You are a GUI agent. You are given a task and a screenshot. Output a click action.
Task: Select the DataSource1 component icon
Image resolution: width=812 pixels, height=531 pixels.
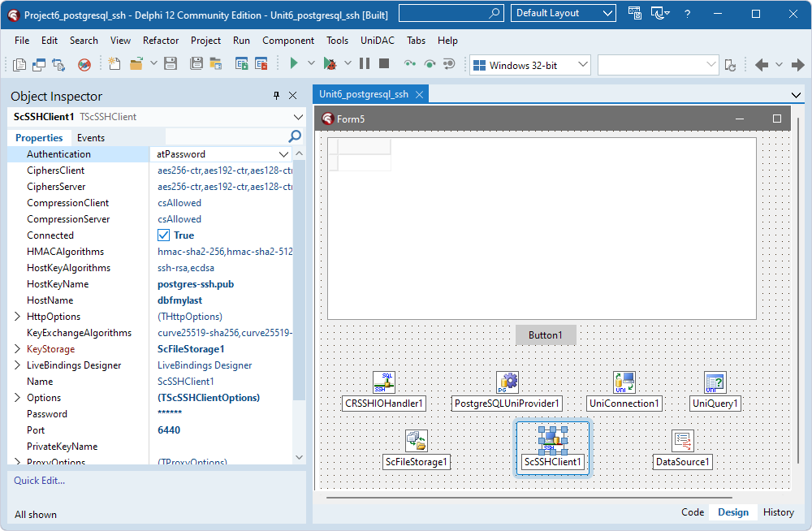pos(683,441)
